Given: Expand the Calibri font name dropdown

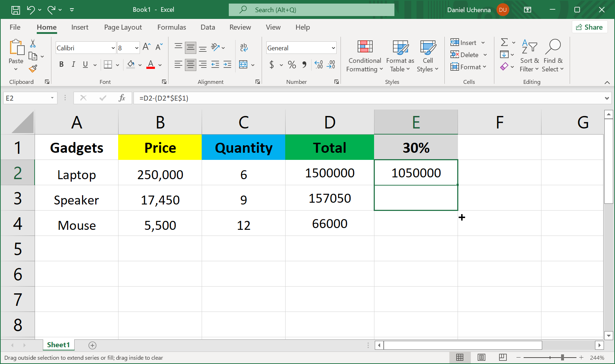Looking at the screenshot, I should coord(113,48).
